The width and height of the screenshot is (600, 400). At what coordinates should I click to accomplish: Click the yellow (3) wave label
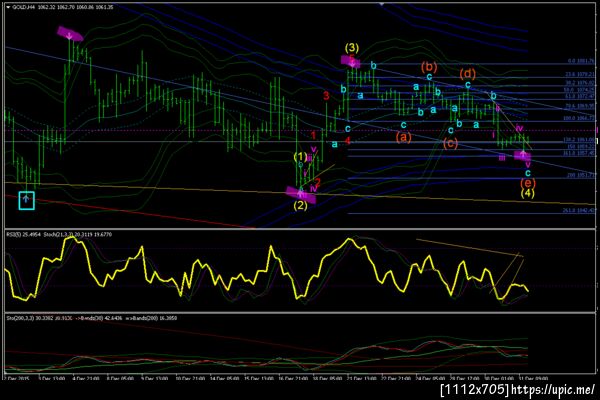pyautogui.click(x=352, y=48)
